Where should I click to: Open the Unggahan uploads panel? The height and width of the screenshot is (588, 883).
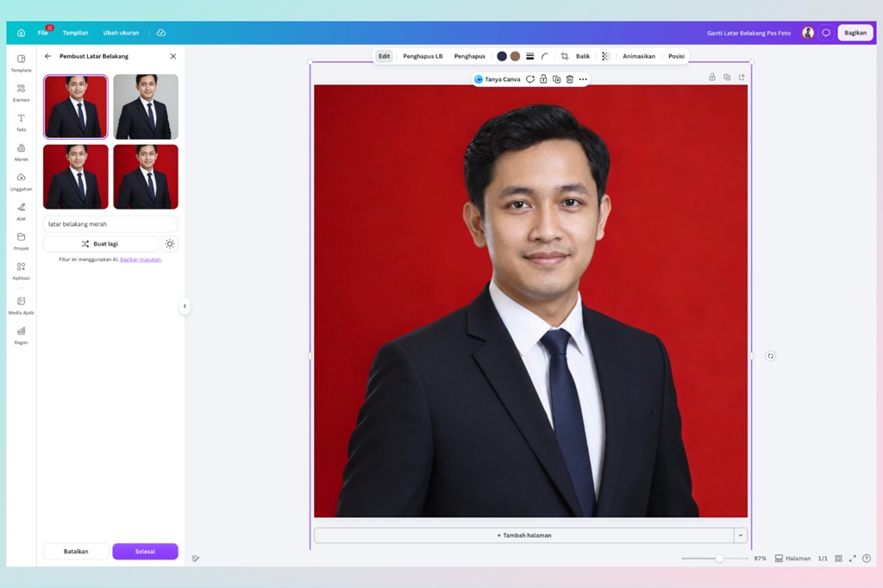[21, 182]
